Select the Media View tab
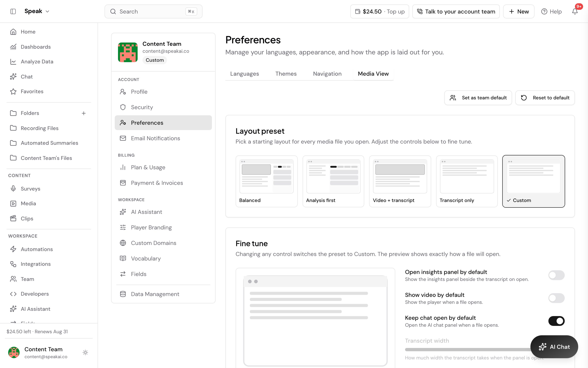The image size is (588, 368). coord(373,74)
